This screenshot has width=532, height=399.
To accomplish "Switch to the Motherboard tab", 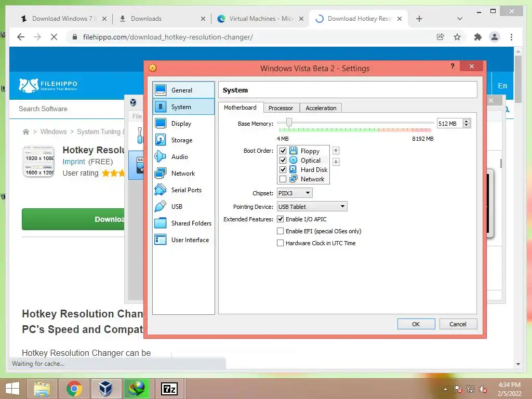I will point(240,108).
